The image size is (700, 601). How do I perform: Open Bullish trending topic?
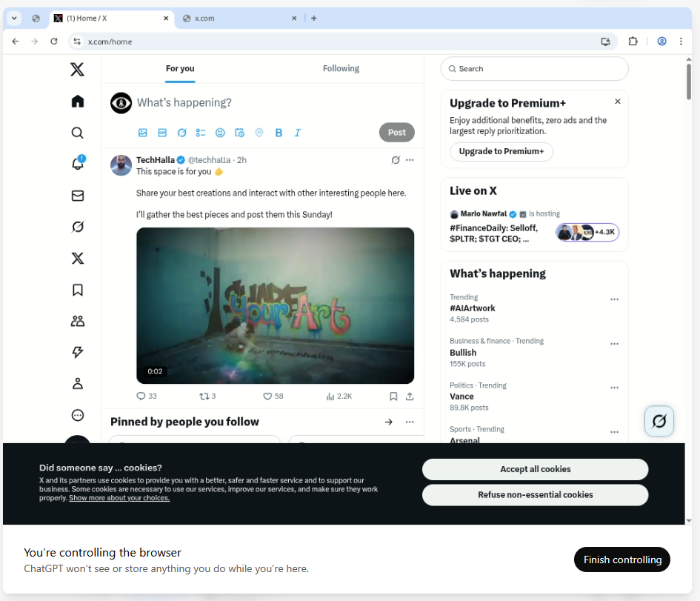coord(463,352)
